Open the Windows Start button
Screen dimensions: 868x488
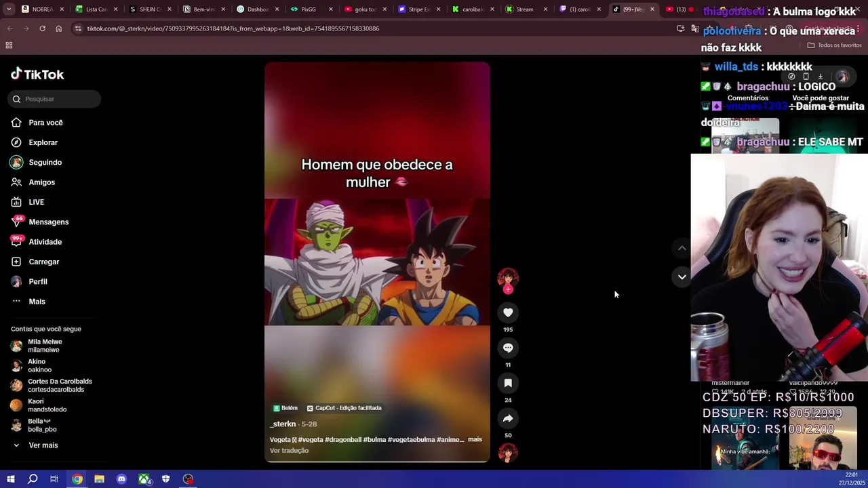[10, 479]
